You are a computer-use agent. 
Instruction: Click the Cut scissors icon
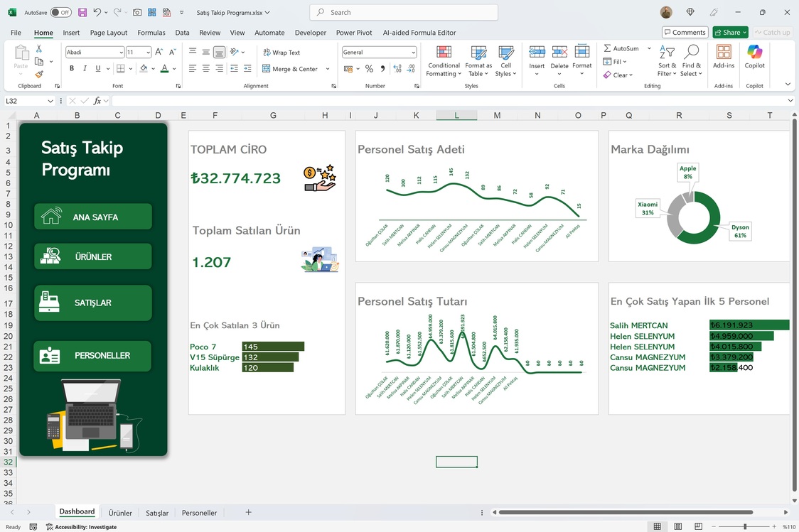coord(38,48)
